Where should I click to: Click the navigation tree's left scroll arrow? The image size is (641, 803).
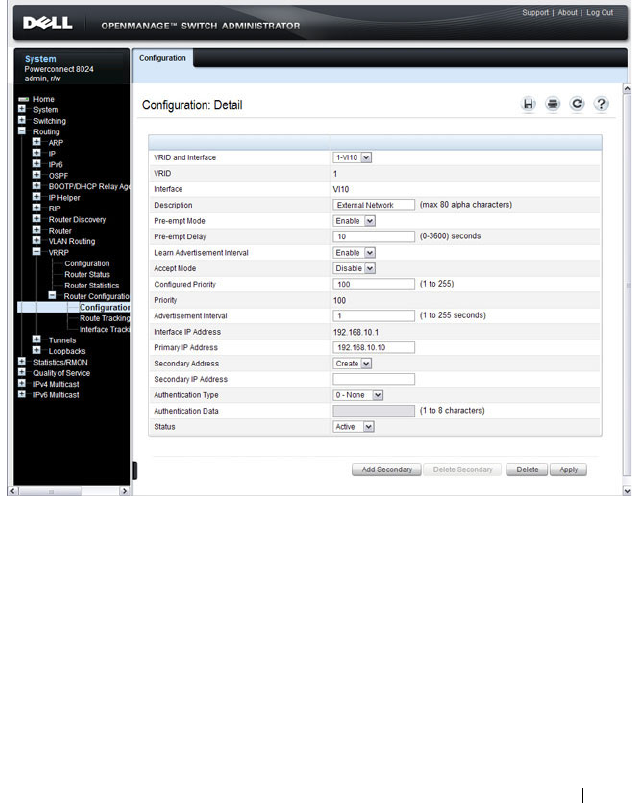(13, 491)
